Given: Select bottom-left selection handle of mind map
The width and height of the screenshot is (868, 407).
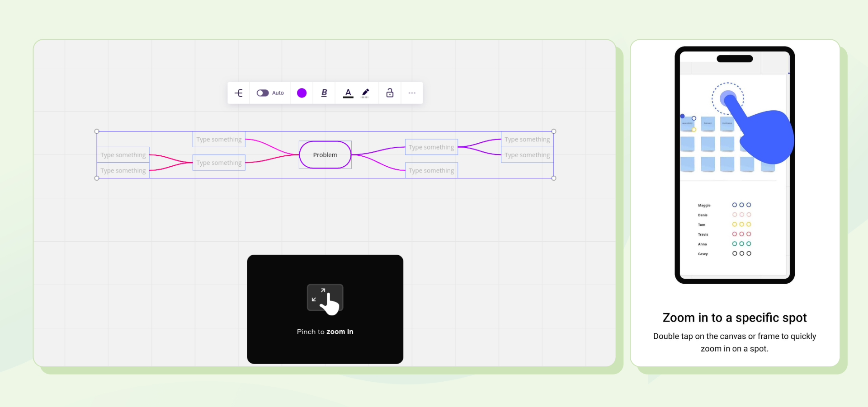Looking at the screenshot, I should (97, 178).
